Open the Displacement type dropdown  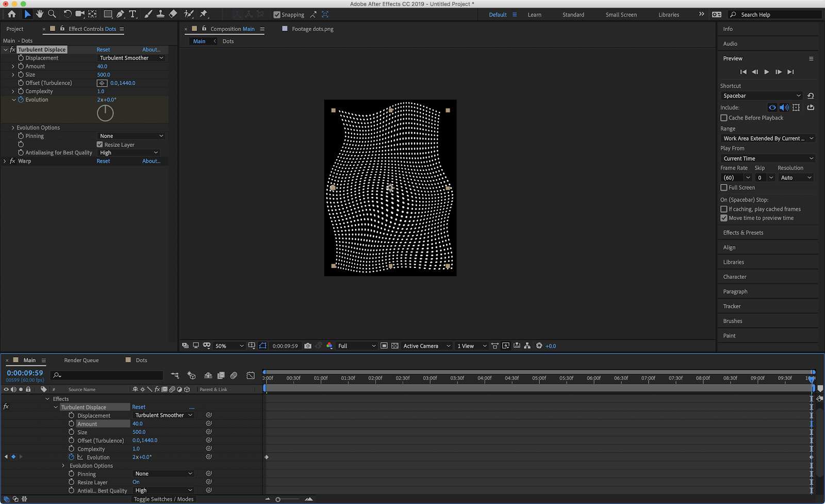[x=131, y=58]
